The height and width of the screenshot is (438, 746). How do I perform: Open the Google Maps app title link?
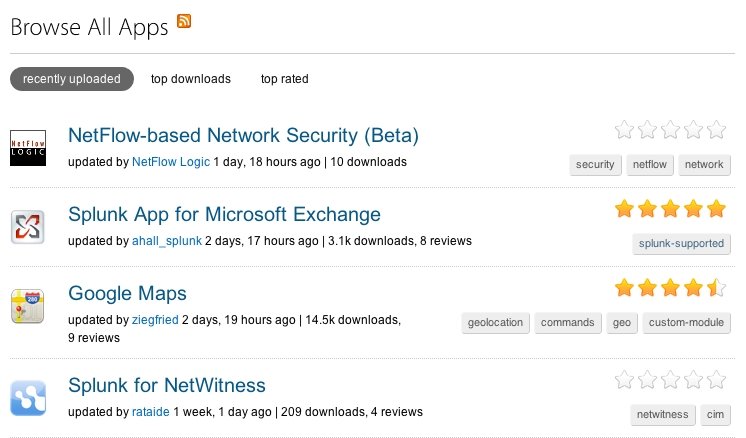click(x=127, y=293)
